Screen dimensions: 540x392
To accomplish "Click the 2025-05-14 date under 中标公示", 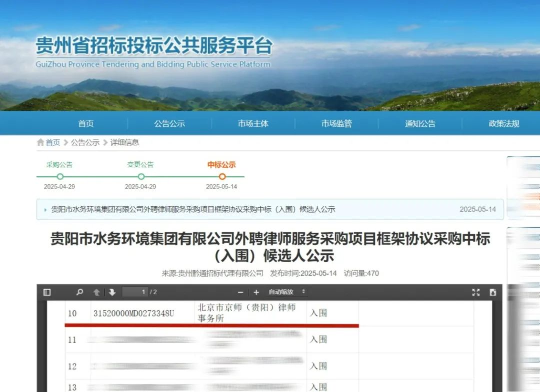I will click(x=221, y=187).
